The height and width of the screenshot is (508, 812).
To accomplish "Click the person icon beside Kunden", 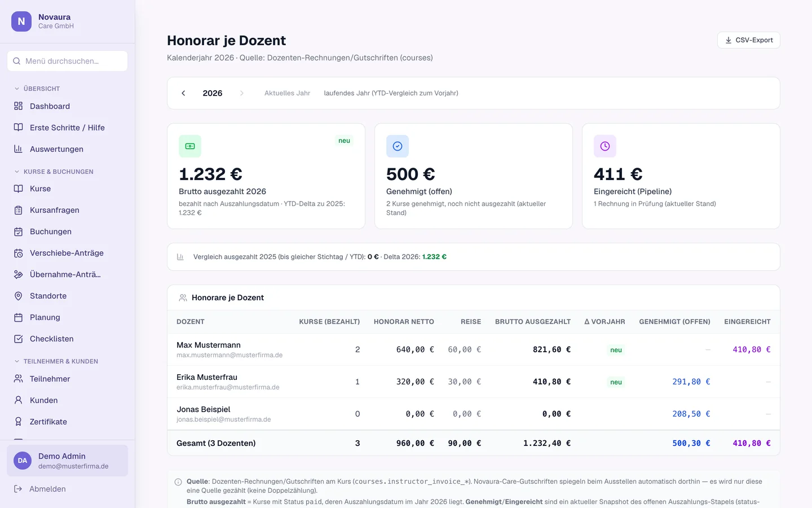I will coord(18,400).
